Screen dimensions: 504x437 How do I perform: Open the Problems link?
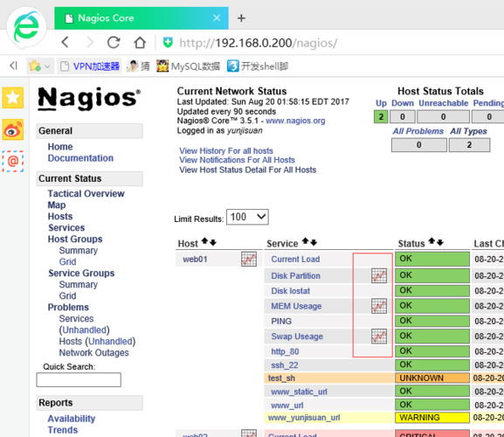point(68,307)
